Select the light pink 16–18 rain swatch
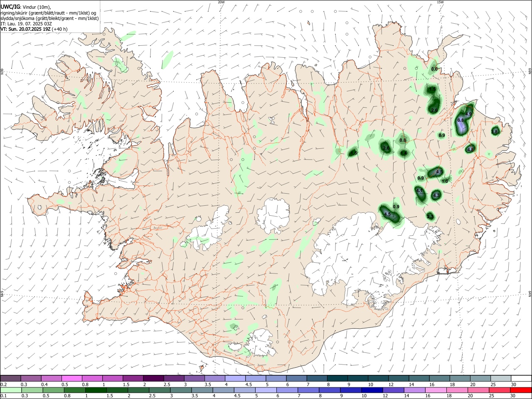 tap(435, 390)
